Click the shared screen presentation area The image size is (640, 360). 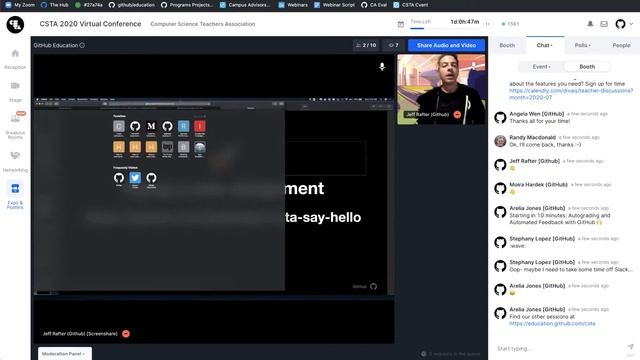point(213,196)
